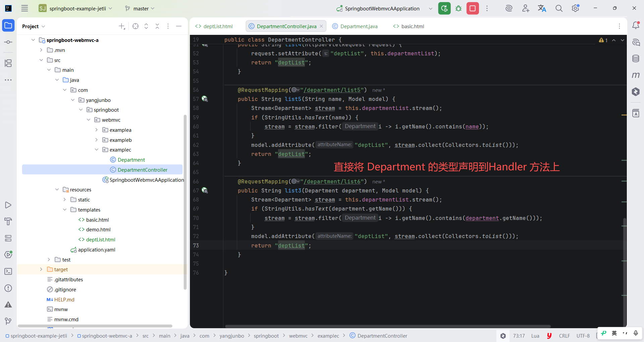Viewport: 644px width, 342px height.
Task: Open demo.html in Project tree
Action: [98, 229]
